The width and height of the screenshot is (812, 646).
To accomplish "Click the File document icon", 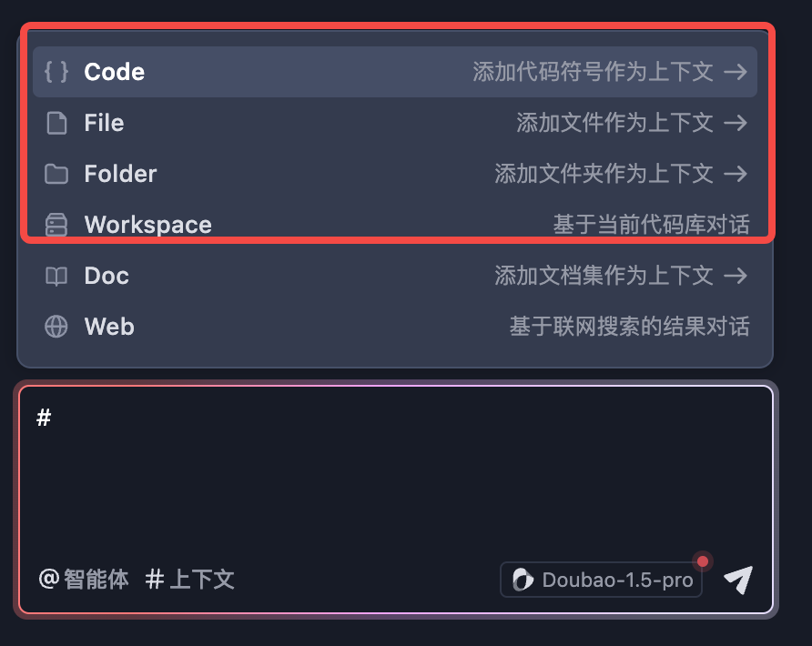I will 56,123.
